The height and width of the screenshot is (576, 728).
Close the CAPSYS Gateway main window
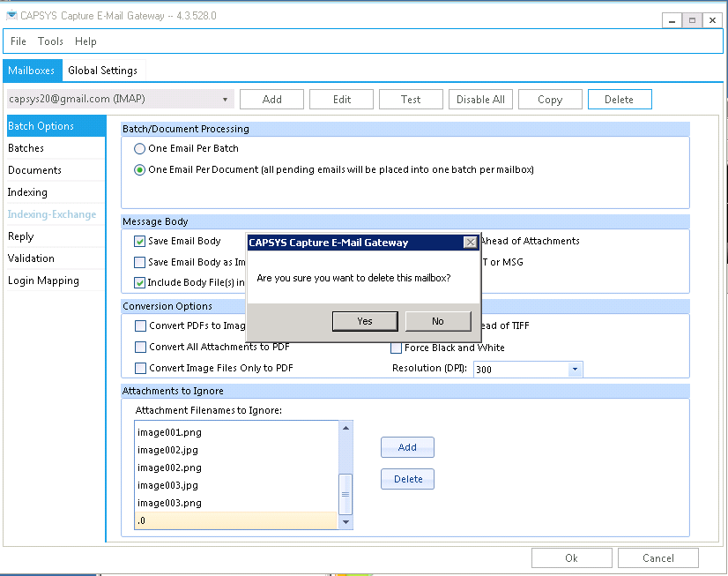click(x=713, y=20)
